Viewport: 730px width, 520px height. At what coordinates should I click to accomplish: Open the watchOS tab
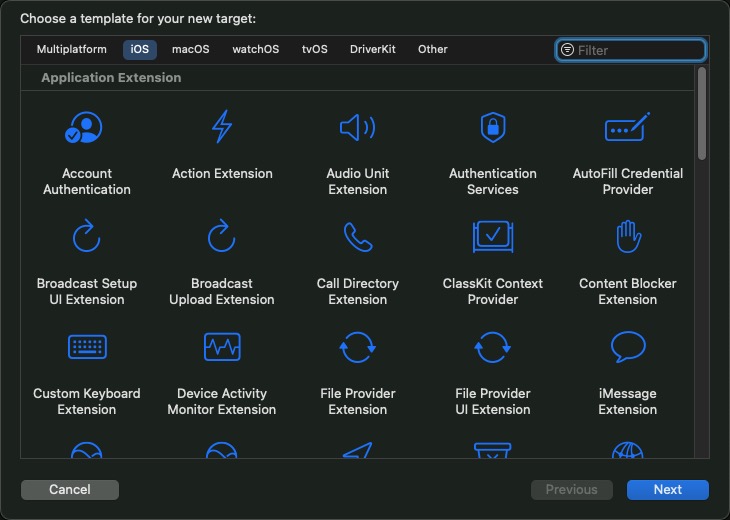[x=256, y=49]
